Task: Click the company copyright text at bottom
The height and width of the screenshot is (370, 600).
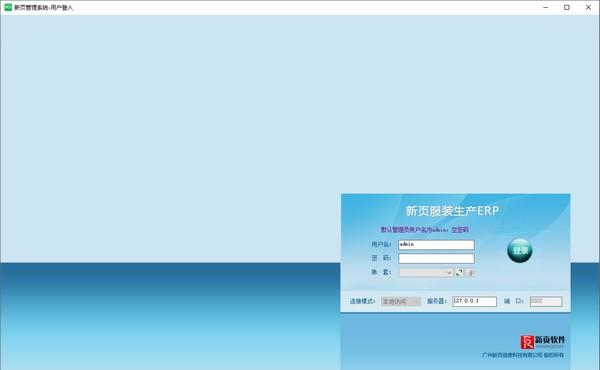Action: click(x=523, y=355)
